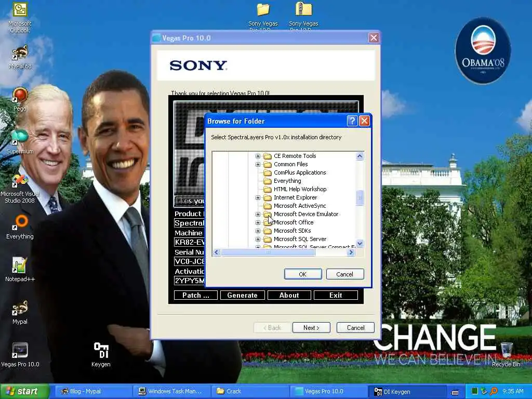Click the keygen Exit button
Image resolution: width=532 pixels, height=399 pixels.
(336, 295)
